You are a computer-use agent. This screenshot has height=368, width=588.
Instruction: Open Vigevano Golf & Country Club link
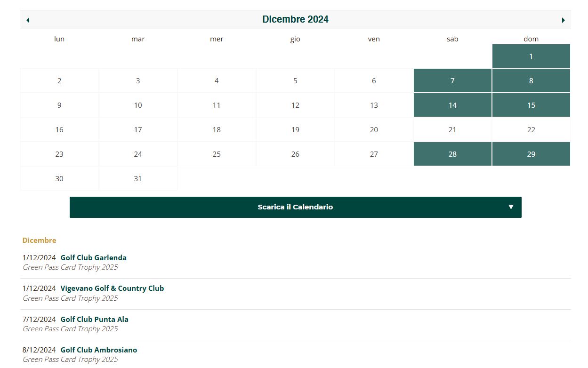[x=112, y=288]
